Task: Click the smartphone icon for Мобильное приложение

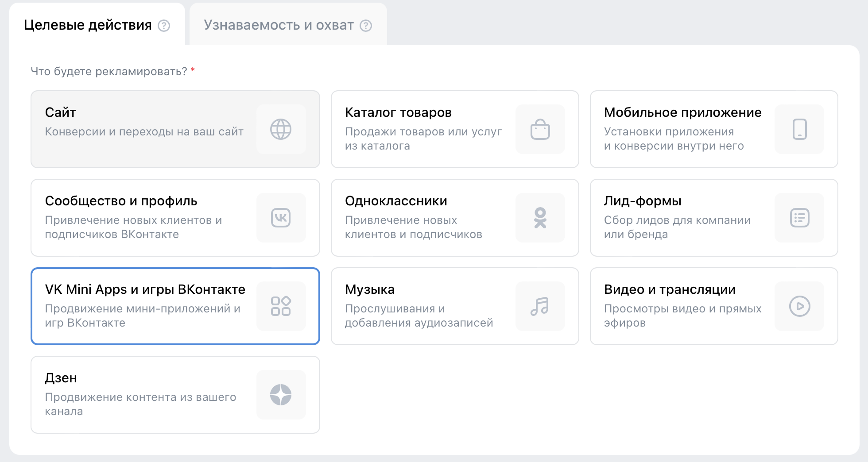Action: 799,129
